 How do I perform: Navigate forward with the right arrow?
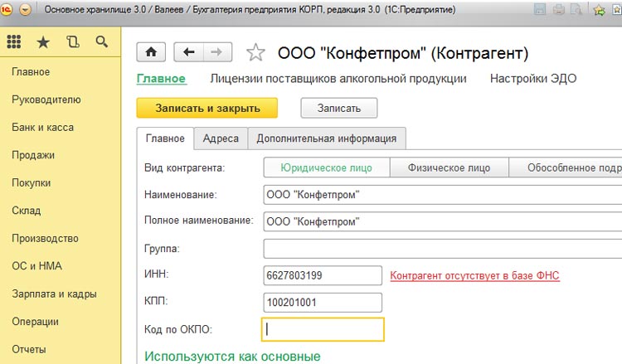coord(216,52)
